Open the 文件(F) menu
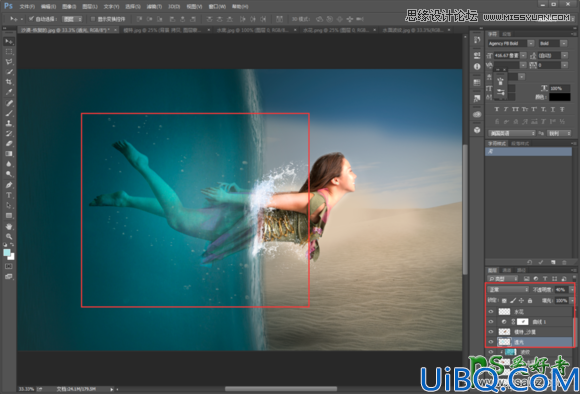The width and height of the screenshot is (580, 394). click(x=27, y=6)
